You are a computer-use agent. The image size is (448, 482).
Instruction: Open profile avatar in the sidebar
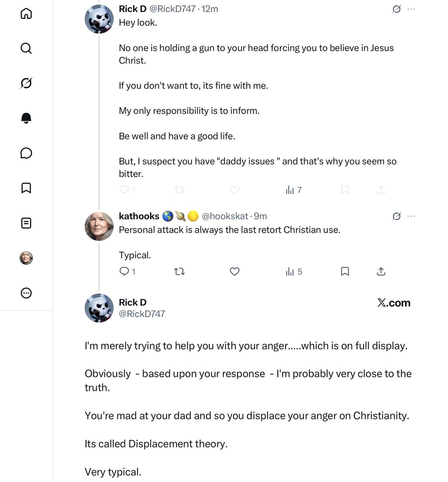pyautogui.click(x=26, y=258)
